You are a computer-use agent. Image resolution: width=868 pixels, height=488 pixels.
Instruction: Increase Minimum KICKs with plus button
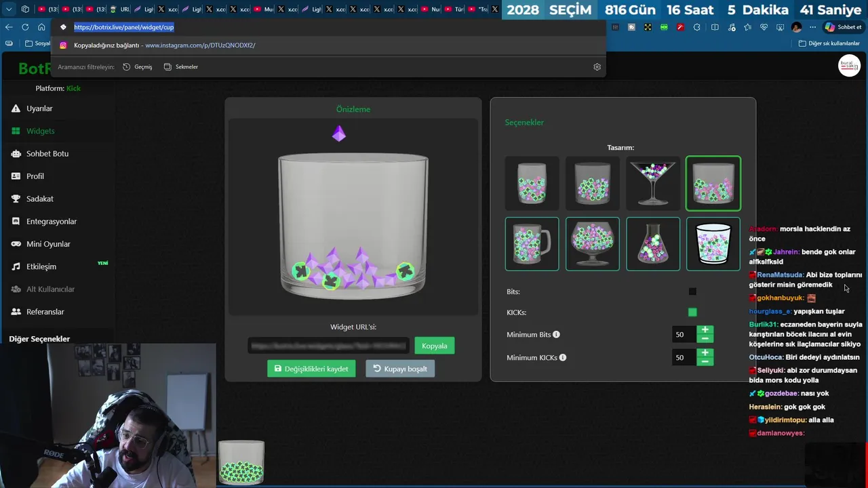tap(705, 353)
